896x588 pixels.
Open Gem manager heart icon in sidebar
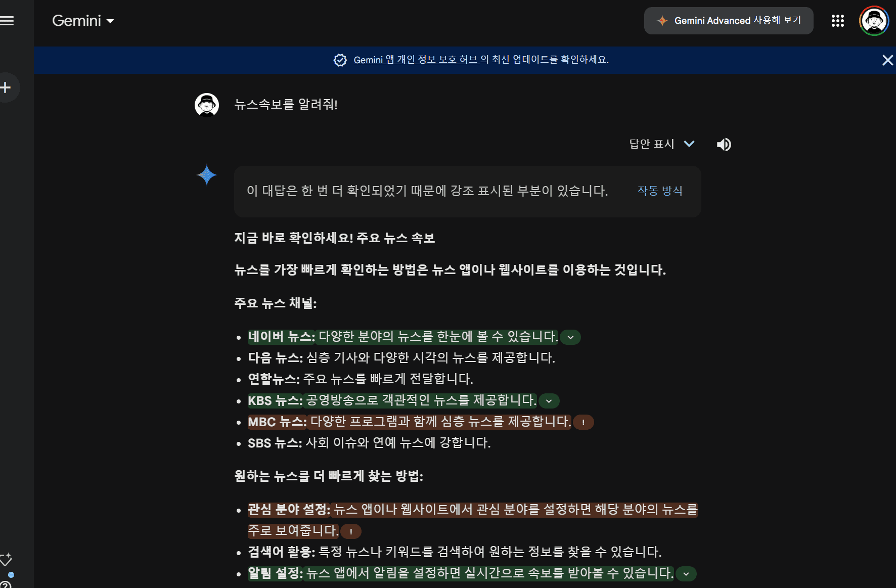click(6, 560)
